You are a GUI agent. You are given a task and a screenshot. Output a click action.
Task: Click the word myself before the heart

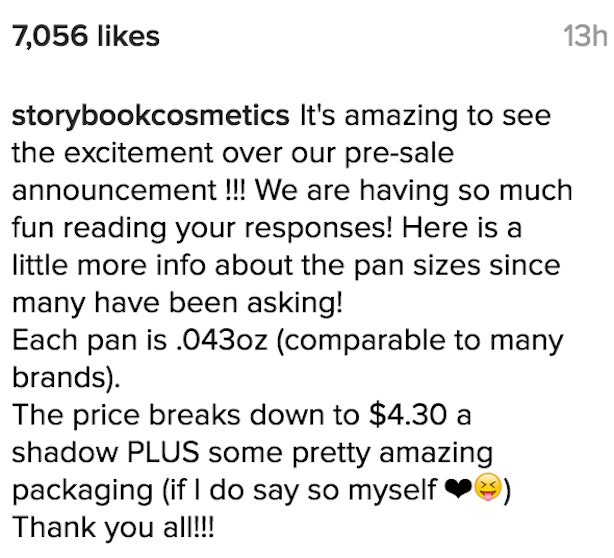[x=392, y=490]
